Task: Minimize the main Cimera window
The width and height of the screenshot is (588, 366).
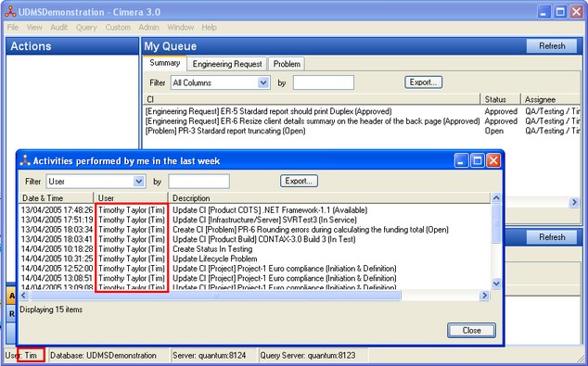Action: pos(544,12)
